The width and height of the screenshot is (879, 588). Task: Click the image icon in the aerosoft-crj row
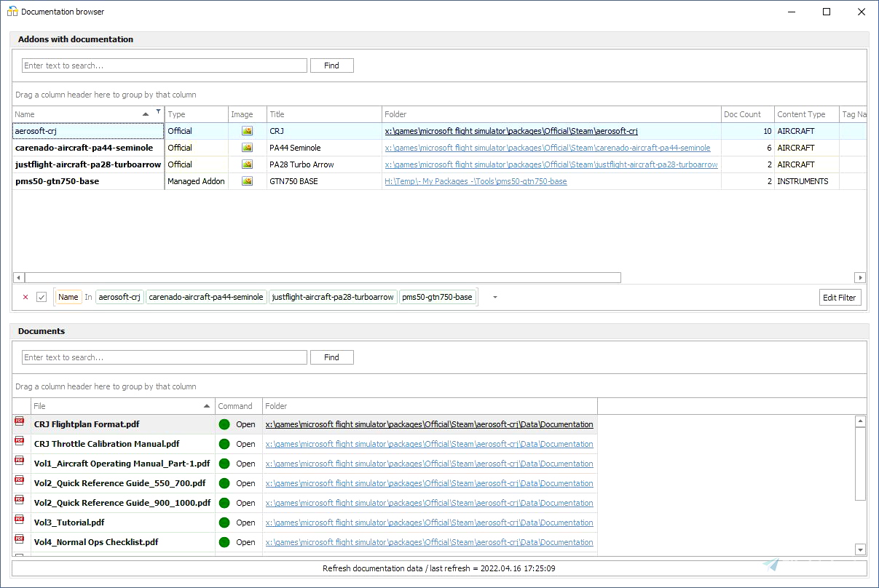tap(247, 131)
